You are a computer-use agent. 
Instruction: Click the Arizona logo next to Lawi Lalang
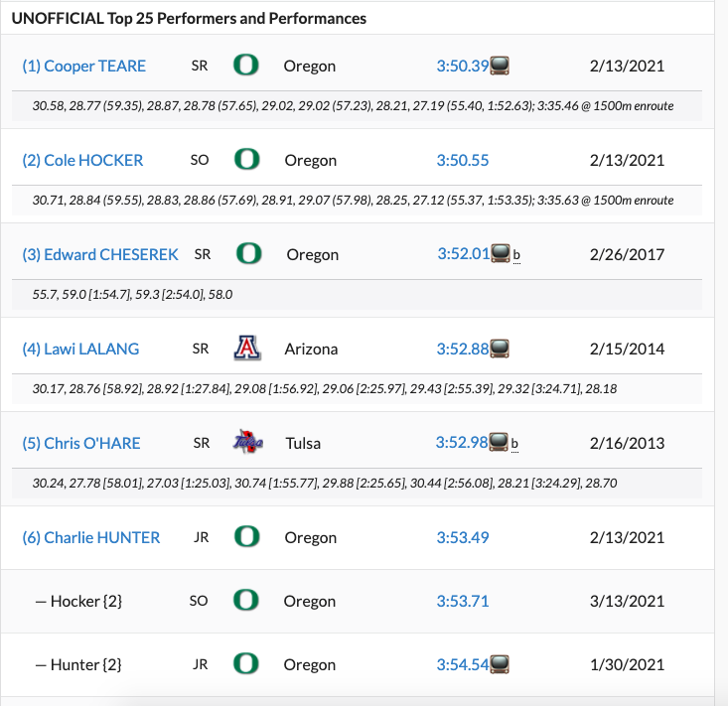click(x=245, y=349)
